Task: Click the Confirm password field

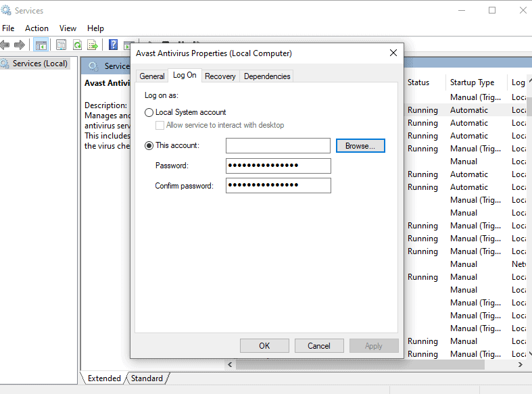Action: coord(279,185)
